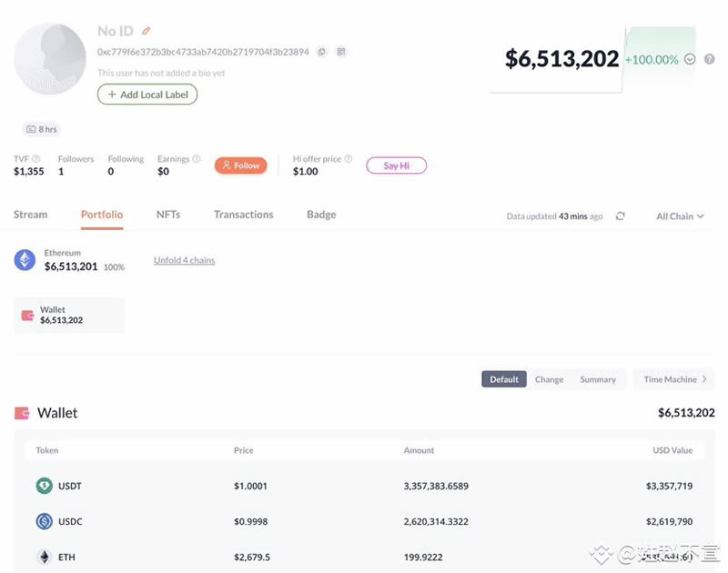Click the USDT amount 3,357,383.6589
728x573 pixels.
[436, 486]
